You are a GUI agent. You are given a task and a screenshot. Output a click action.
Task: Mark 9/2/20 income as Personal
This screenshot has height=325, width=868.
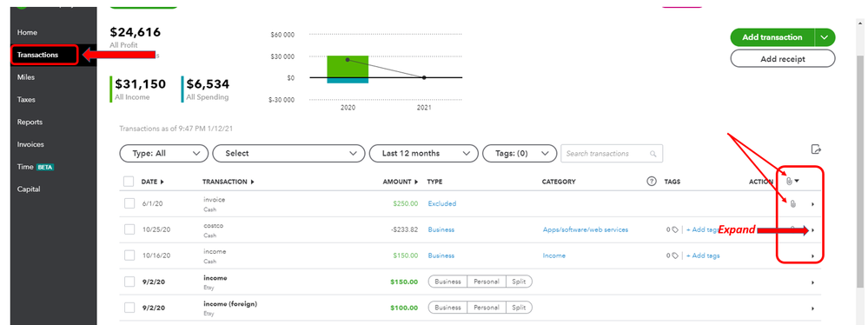pos(487,282)
